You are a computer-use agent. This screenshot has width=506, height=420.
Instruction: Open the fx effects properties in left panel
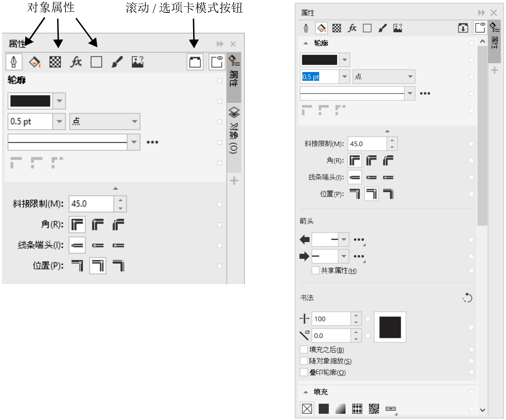click(x=76, y=62)
